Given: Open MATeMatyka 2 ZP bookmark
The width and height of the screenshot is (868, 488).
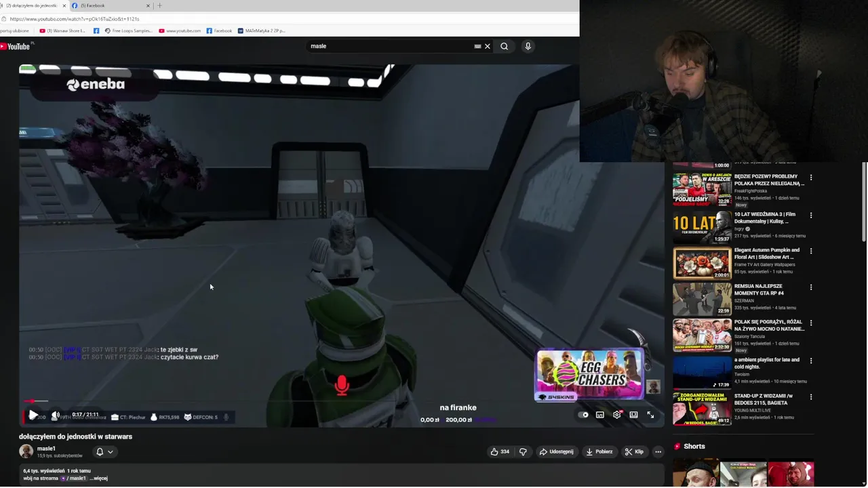Looking at the screenshot, I should (261, 30).
